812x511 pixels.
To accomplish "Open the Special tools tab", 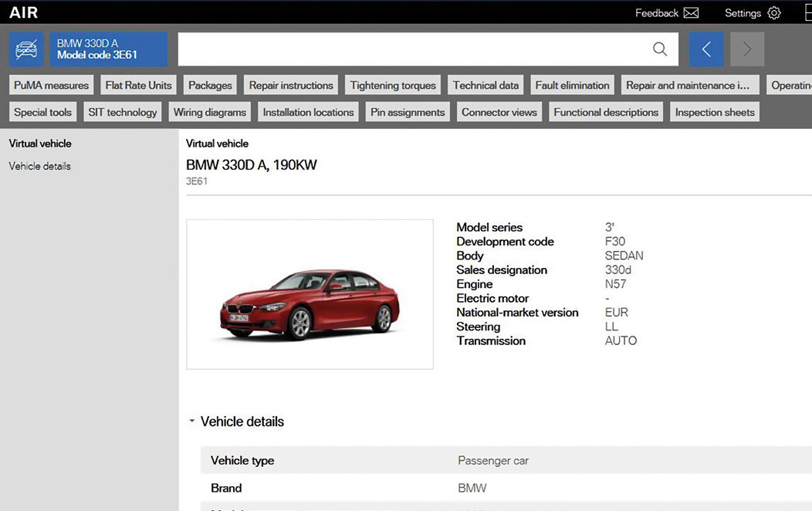I will [x=42, y=112].
